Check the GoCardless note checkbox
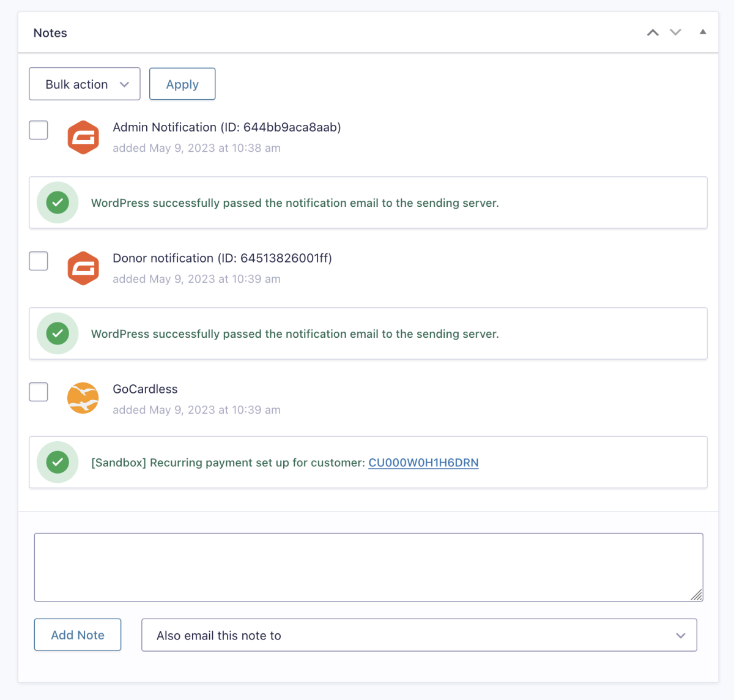 pyautogui.click(x=39, y=392)
